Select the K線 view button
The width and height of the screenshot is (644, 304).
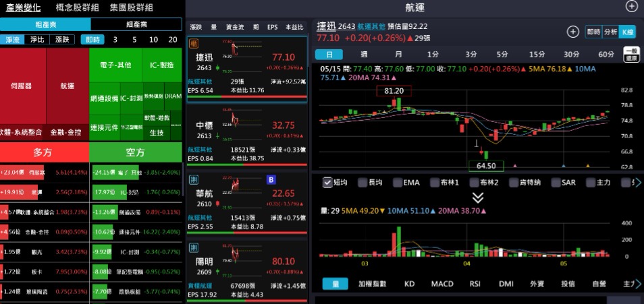tap(627, 32)
